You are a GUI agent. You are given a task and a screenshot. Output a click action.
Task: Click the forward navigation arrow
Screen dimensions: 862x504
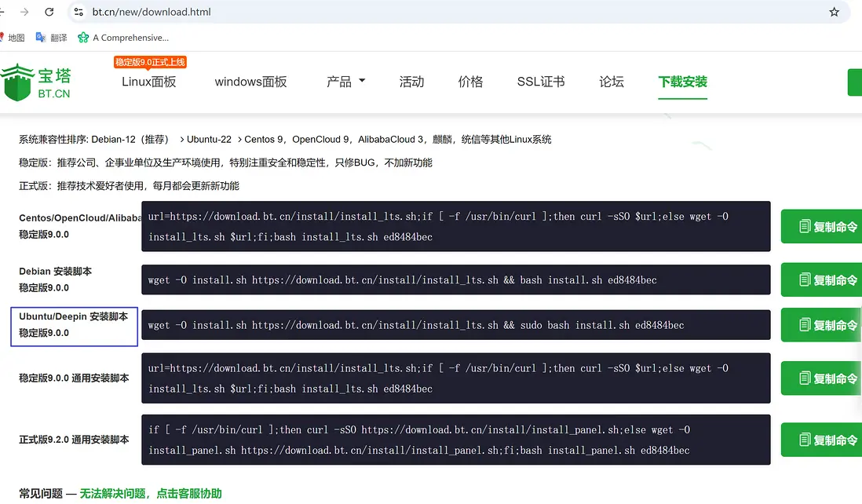24,12
